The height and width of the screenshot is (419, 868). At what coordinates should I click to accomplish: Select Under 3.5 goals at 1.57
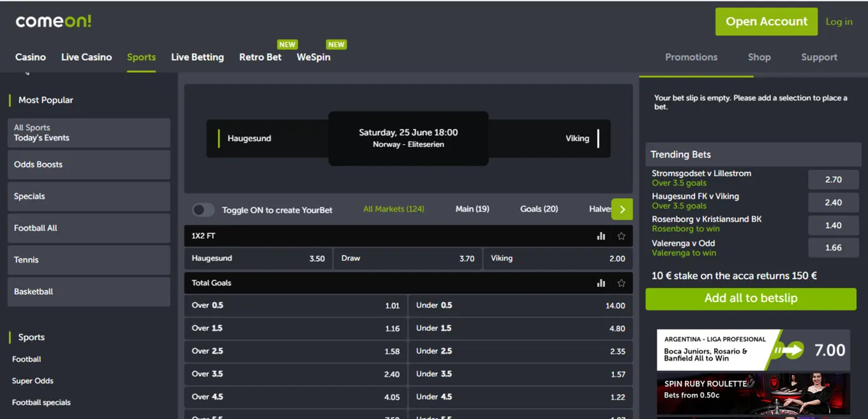521,374
